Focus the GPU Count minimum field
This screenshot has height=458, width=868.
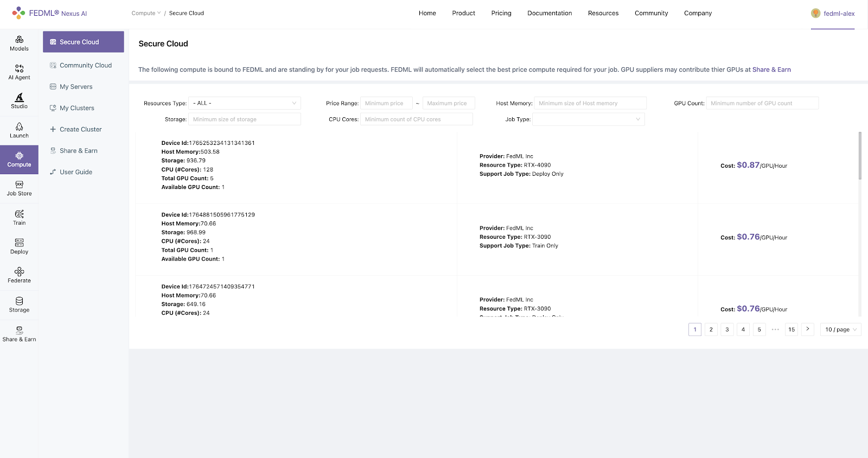tap(762, 103)
